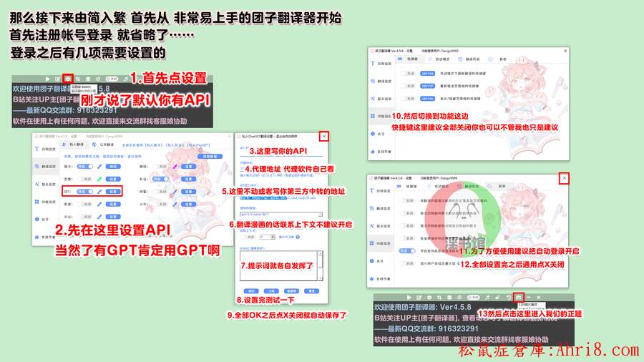
Task: Toggle the first hotkey switch in 快捷键 tab
Action: point(409,72)
